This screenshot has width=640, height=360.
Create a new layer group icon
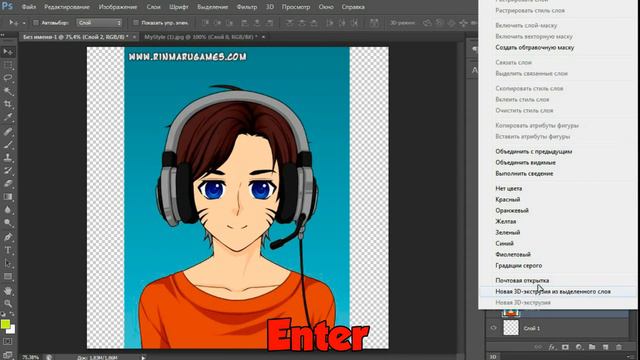coord(592,347)
